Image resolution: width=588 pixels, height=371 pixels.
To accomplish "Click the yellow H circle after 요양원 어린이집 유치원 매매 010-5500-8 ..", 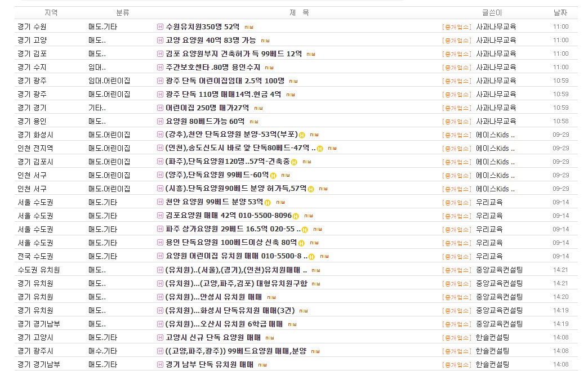I will [x=311, y=256].
